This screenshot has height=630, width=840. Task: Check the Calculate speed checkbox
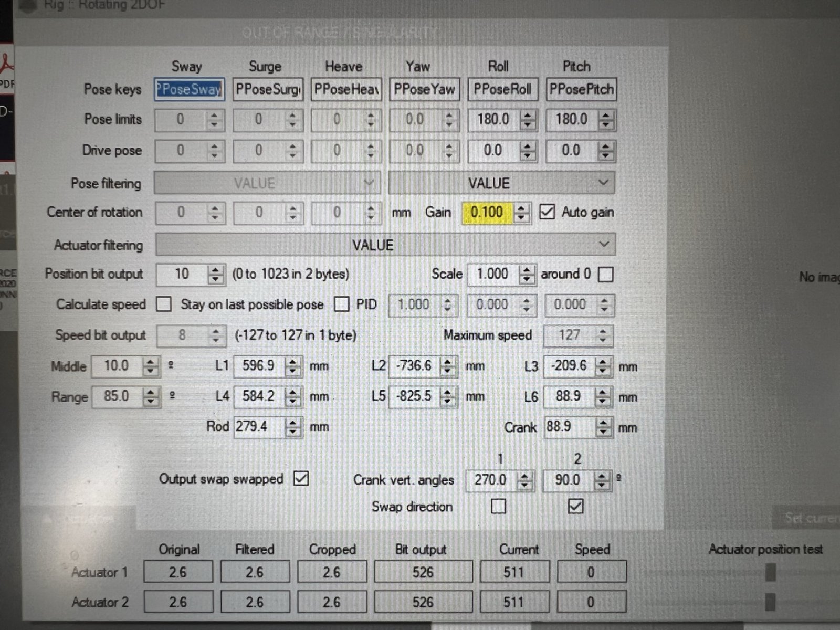(164, 304)
